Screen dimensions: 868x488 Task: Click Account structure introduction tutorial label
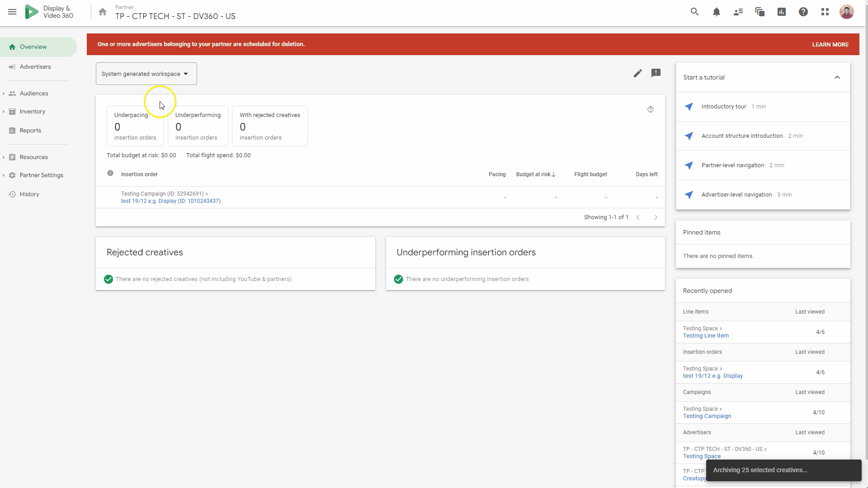pyautogui.click(x=742, y=136)
